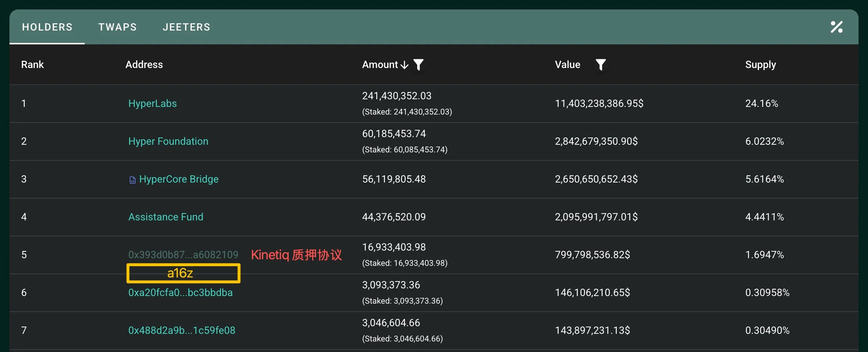Click the Address column header
Viewport: 868px width, 352px height.
tap(144, 65)
